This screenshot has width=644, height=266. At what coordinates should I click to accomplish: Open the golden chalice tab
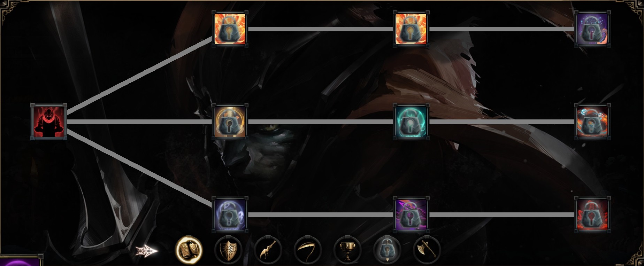(x=347, y=250)
